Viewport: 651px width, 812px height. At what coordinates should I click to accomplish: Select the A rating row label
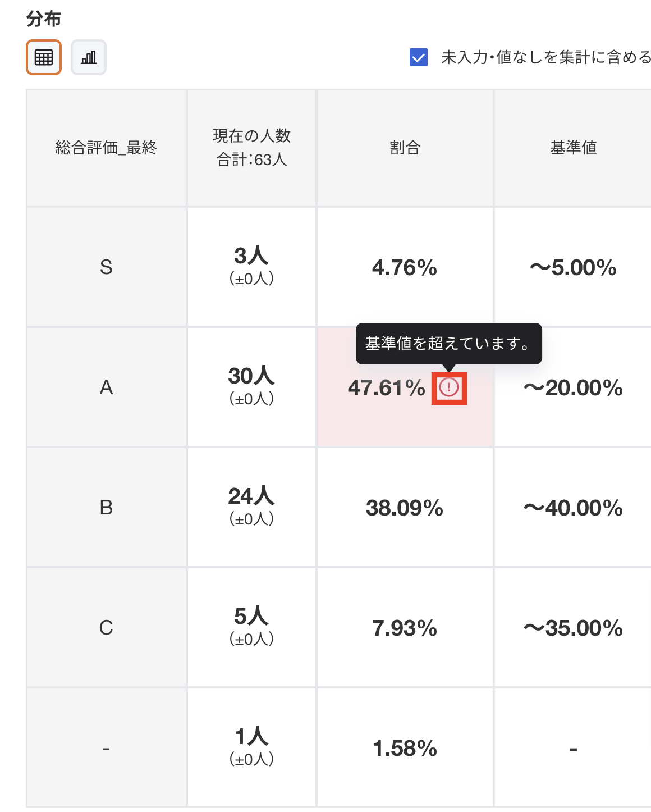[x=106, y=387]
